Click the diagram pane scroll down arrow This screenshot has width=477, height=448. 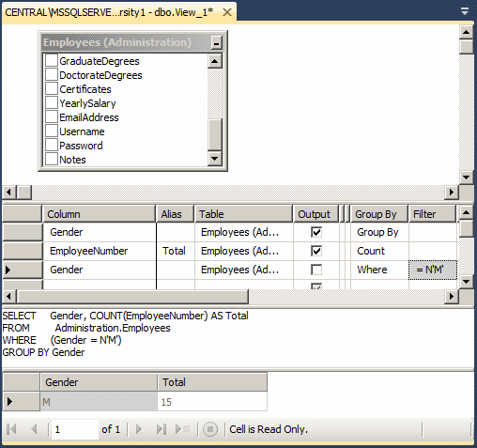(x=467, y=178)
